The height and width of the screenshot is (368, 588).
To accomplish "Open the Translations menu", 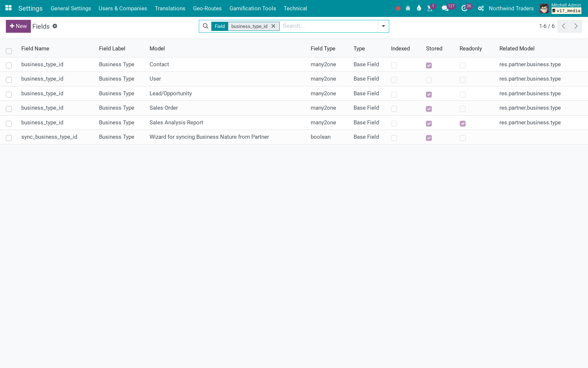I will tap(170, 8).
